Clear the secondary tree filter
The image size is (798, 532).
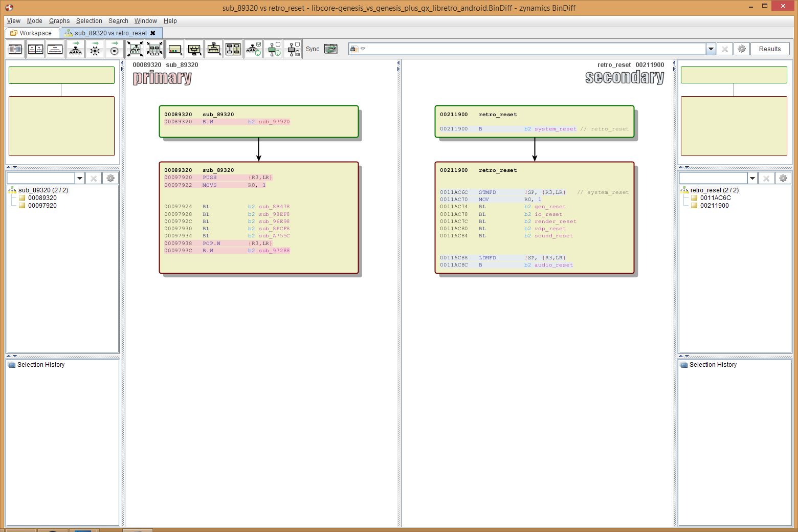(x=766, y=178)
